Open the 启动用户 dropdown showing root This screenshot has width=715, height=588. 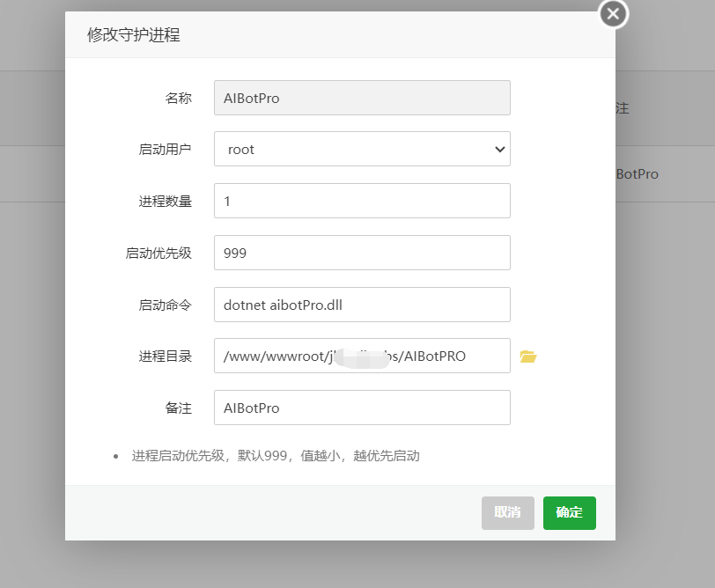point(362,150)
